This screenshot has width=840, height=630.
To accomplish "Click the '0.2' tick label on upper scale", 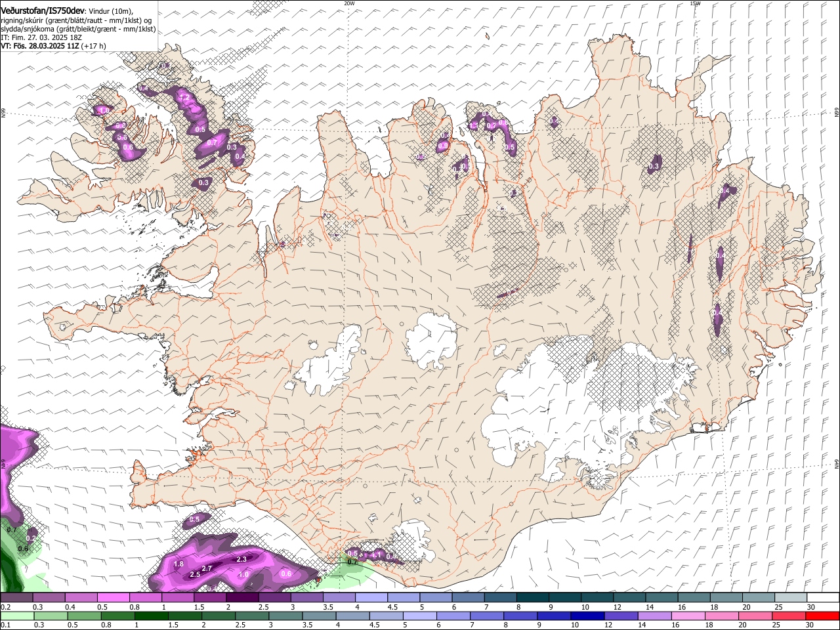I will click(6, 607).
